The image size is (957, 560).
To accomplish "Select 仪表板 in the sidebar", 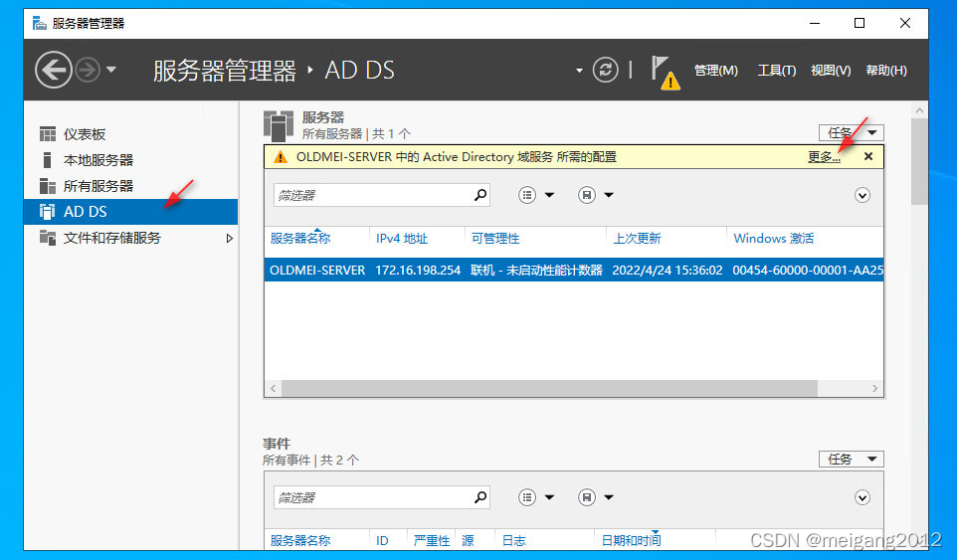I will click(x=85, y=134).
